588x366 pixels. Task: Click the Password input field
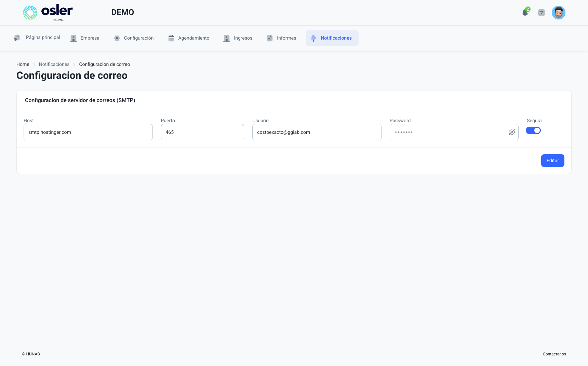454,132
